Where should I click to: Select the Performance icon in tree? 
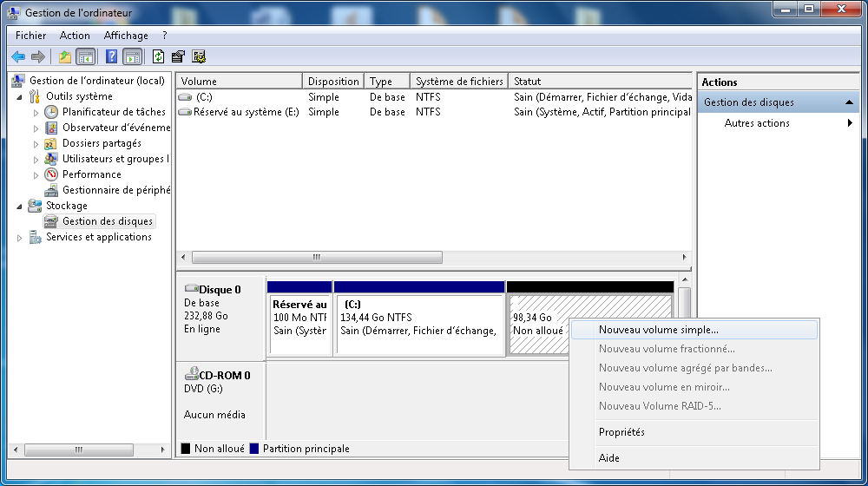[x=51, y=174]
